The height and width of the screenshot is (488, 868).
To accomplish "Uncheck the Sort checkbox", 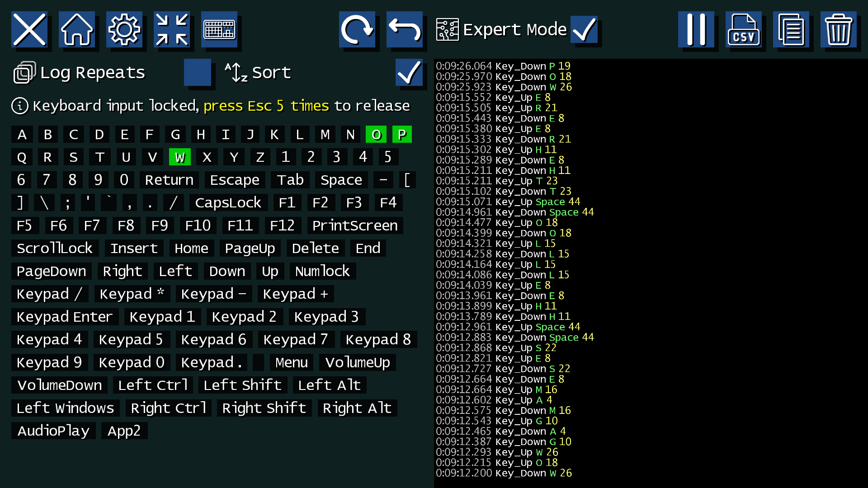I will (409, 72).
